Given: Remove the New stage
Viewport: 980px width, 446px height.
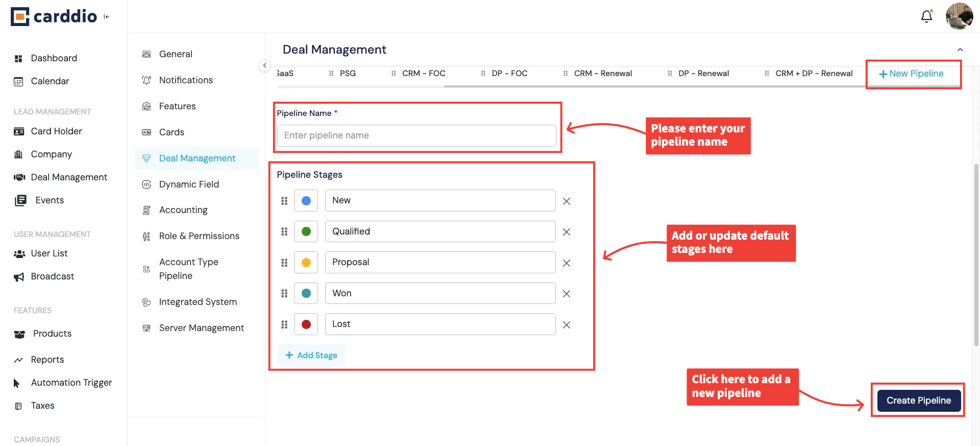Looking at the screenshot, I should 567,201.
